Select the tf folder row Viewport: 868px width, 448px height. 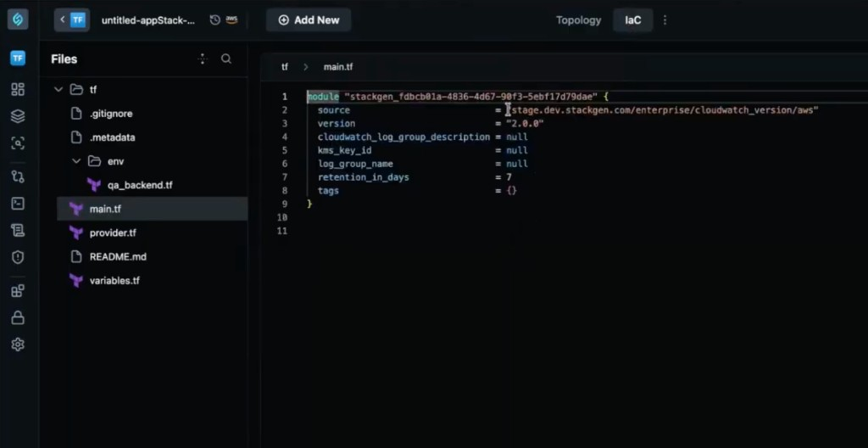tap(151, 90)
